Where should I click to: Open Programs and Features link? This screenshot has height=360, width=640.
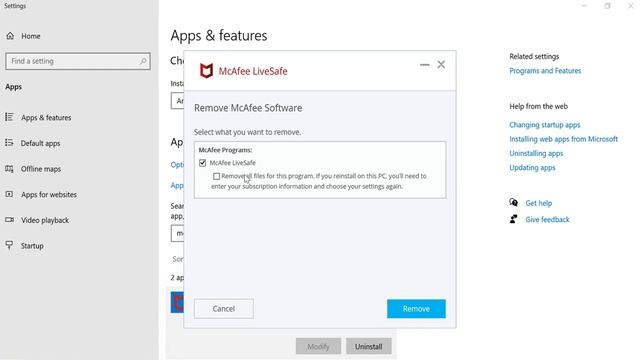tap(545, 71)
